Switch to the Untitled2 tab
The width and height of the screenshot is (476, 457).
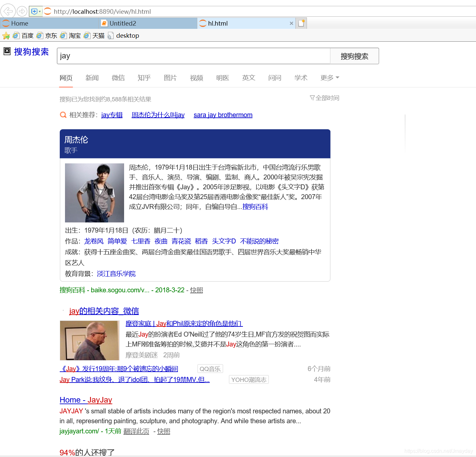point(148,23)
